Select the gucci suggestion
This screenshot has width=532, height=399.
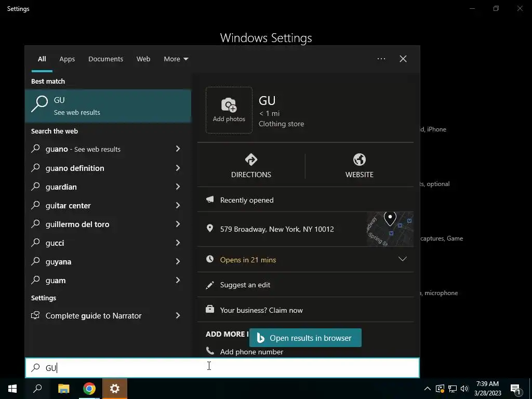[x=108, y=243]
